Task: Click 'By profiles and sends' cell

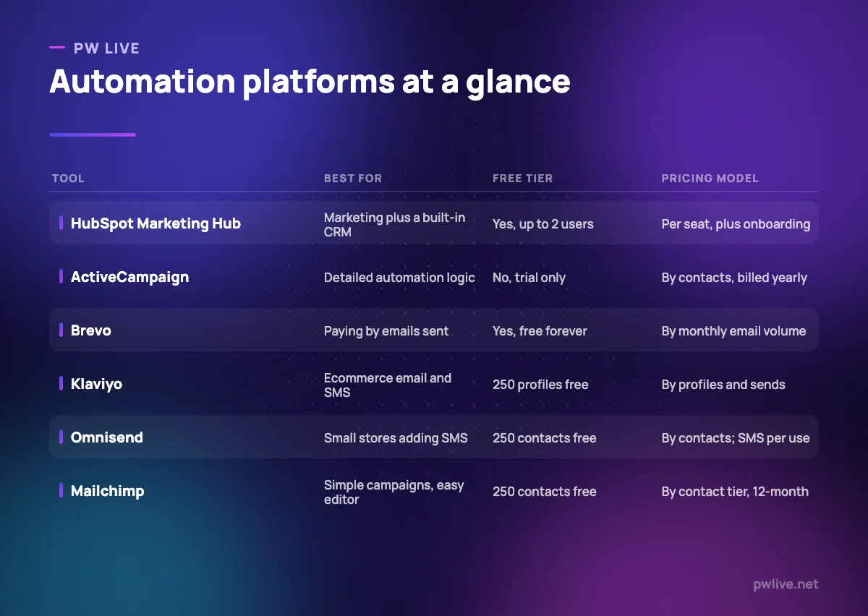Action: pyautogui.click(x=723, y=385)
